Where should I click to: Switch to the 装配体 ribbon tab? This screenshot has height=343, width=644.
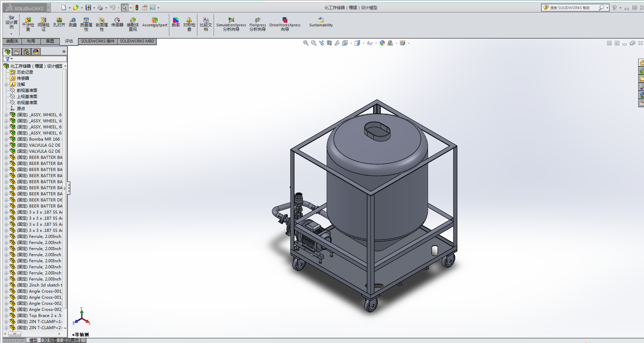(12, 41)
